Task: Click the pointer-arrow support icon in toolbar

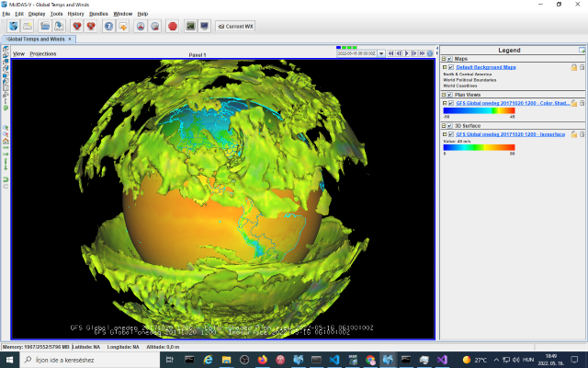Action: tap(122, 27)
